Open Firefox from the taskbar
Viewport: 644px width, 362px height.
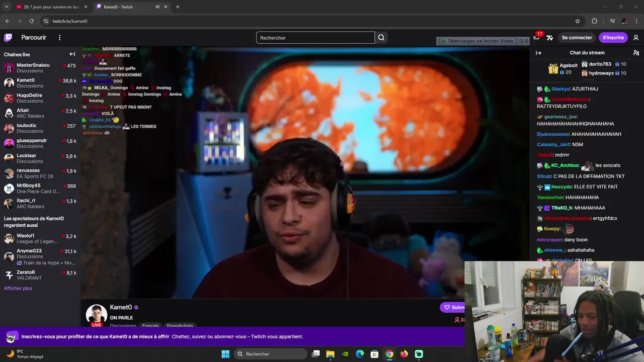404,354
